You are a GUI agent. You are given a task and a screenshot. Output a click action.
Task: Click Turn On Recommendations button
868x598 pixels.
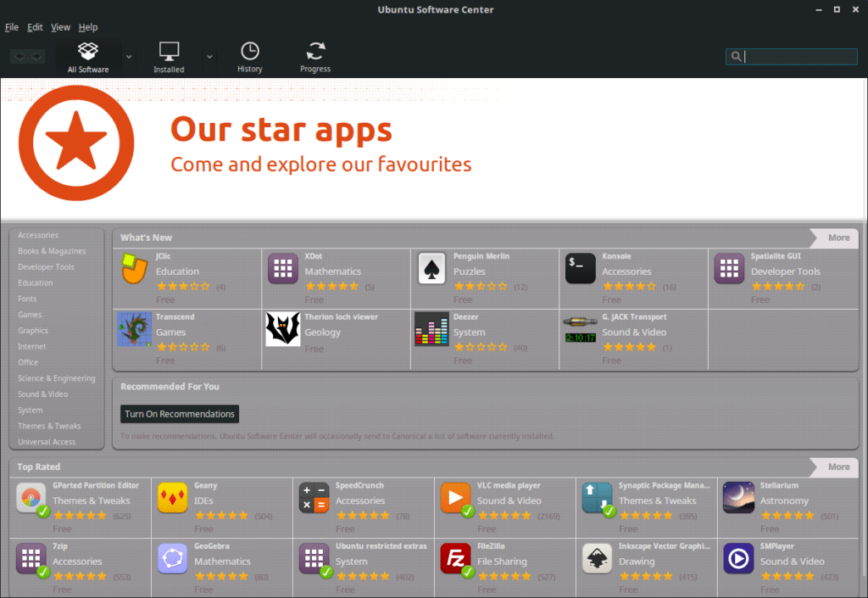tap(180, 414)
